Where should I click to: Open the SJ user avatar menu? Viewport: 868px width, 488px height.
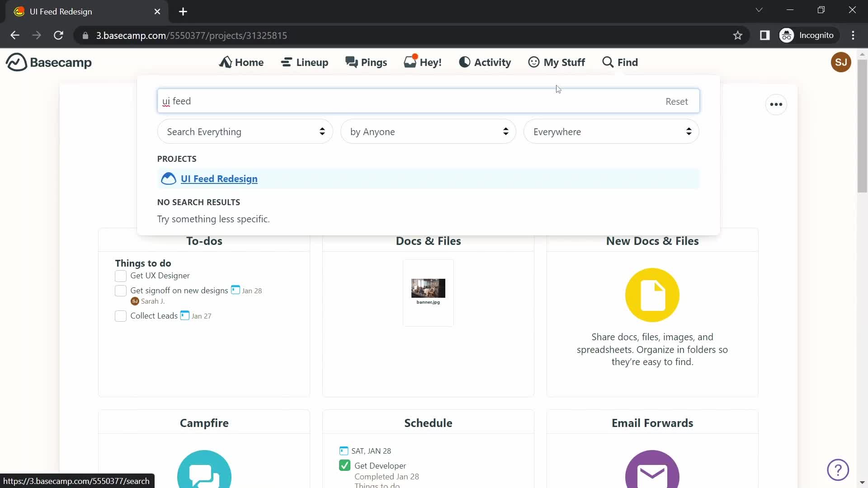(841, 62)
